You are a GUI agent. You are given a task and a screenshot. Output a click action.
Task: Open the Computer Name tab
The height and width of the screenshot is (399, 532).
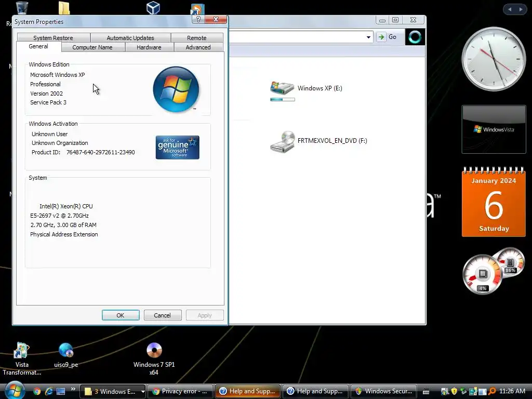92,47
